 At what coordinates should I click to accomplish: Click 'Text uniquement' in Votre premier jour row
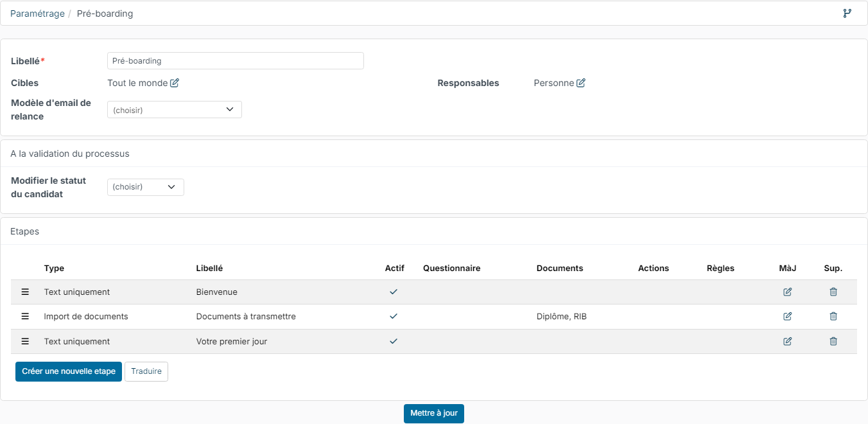[77, 341]
